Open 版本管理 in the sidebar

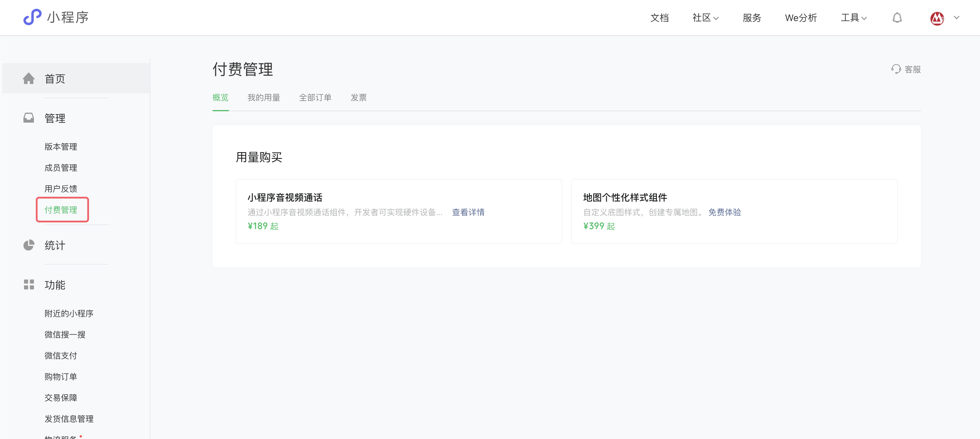point(61,147)
